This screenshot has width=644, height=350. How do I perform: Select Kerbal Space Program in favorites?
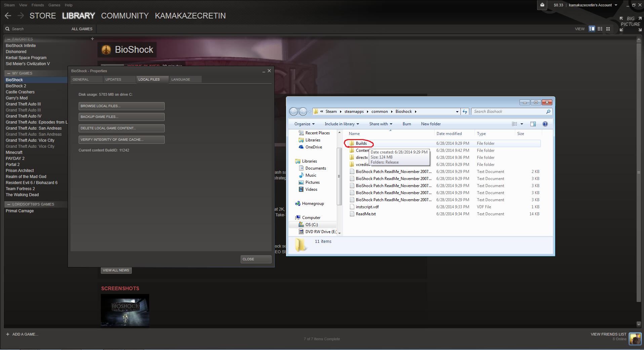click(26, 58)
